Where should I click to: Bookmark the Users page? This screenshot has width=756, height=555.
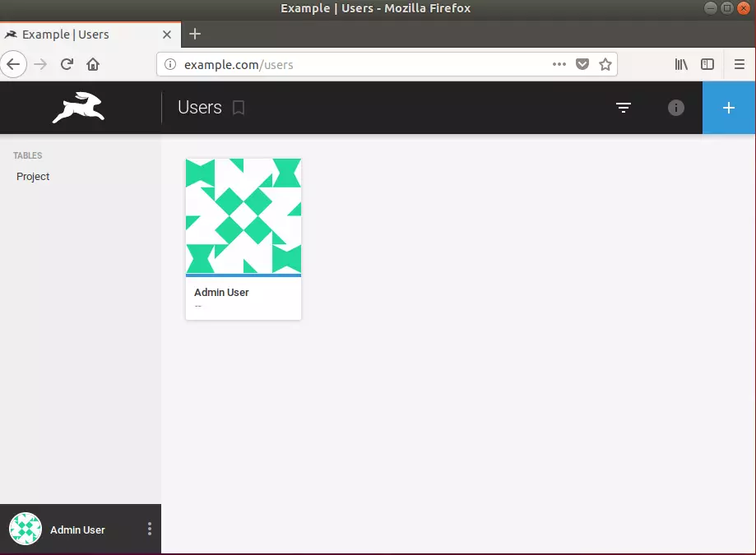pos(239,108)
